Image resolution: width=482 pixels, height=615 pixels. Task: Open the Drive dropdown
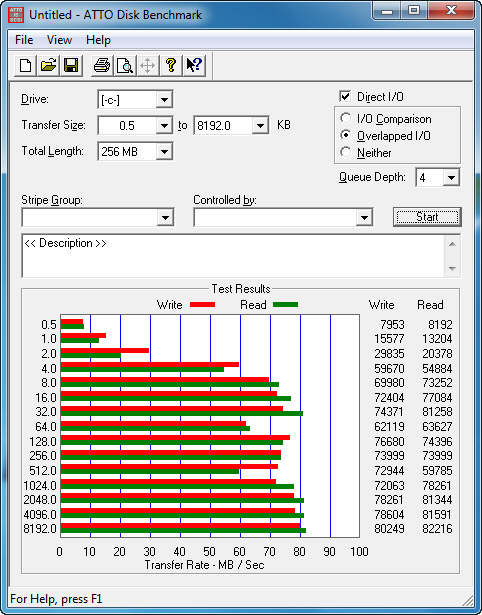click(164, 100)
